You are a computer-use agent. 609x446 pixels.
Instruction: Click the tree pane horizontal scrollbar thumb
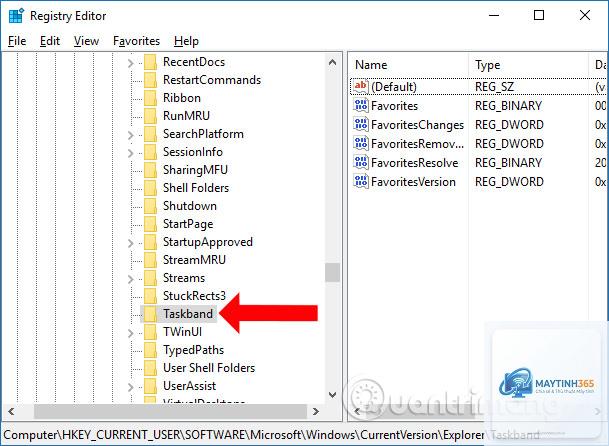pyautogui.click(x=170, y=411)
